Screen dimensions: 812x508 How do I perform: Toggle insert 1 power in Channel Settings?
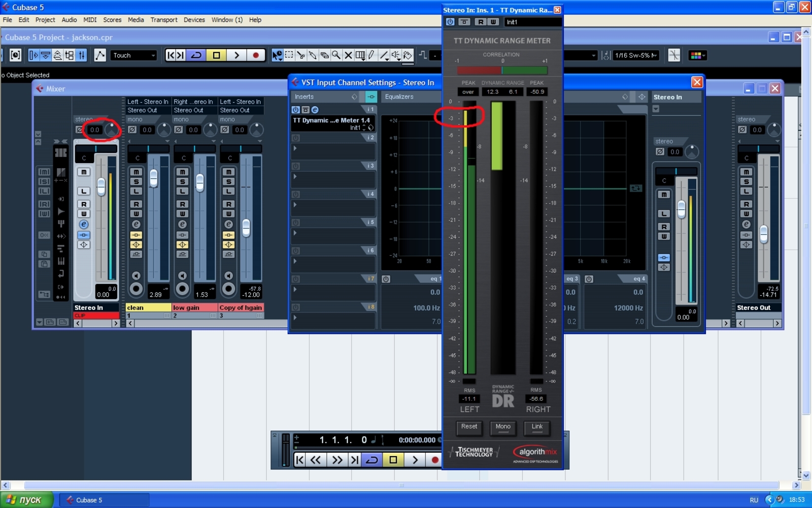pyautogui.click(x=296, y=110)
